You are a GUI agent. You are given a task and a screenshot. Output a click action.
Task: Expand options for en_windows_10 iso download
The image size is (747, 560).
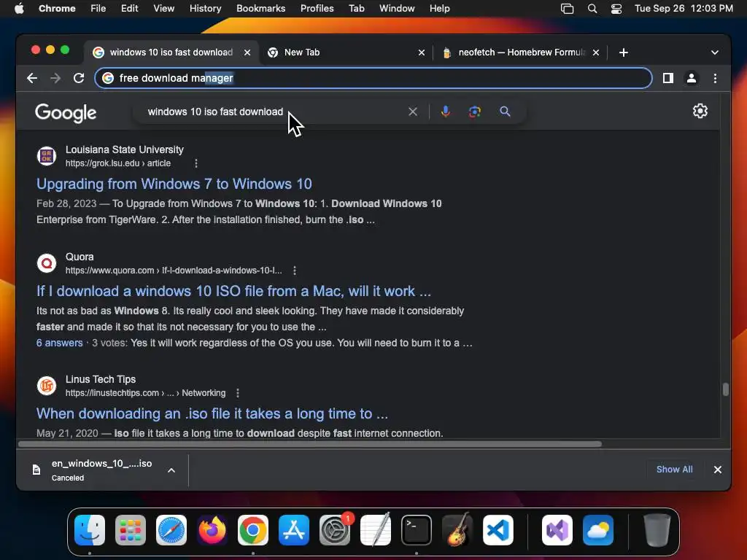tap(171, 470)
